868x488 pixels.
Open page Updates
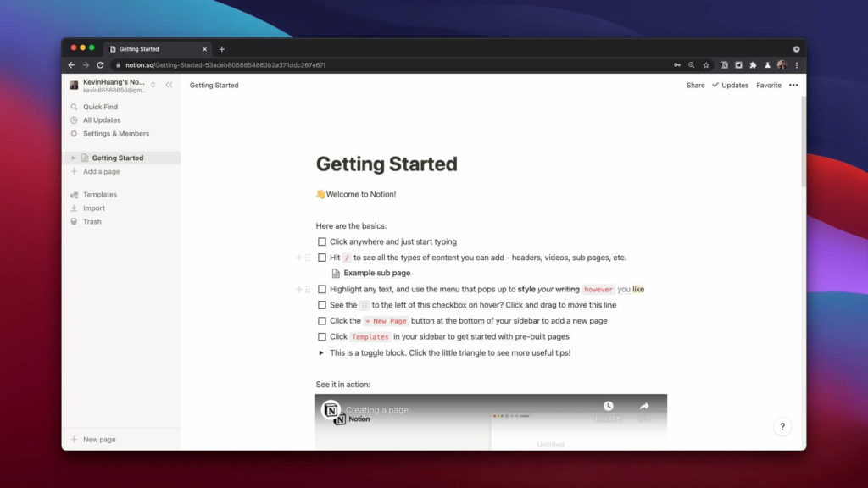730,86
